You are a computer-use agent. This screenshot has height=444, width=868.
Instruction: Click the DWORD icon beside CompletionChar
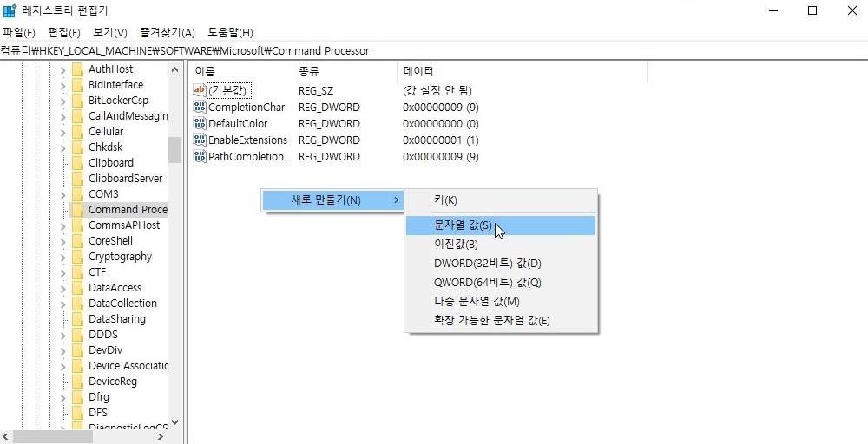[x=199, y=107]
